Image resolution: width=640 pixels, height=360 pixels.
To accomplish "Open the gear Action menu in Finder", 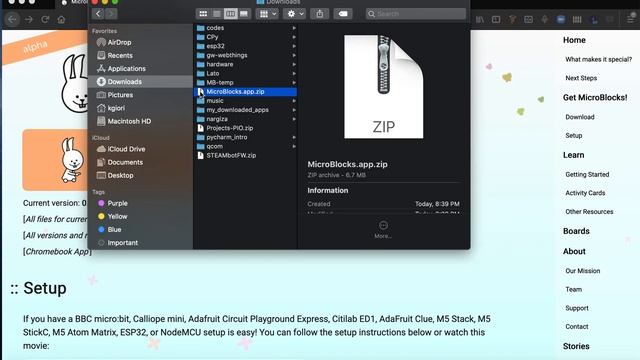I will 296,14.
